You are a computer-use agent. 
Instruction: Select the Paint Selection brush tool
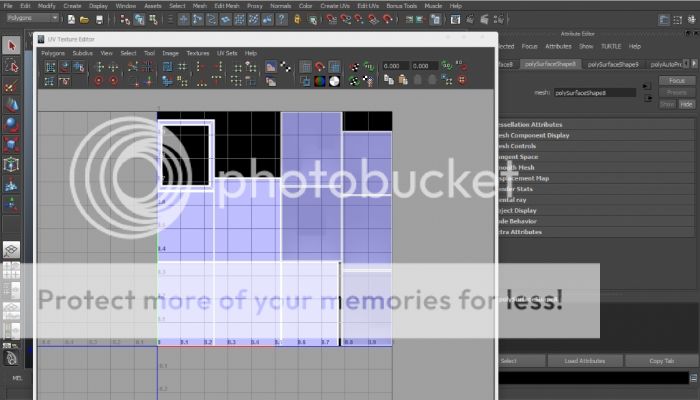(x=11, y=86)
